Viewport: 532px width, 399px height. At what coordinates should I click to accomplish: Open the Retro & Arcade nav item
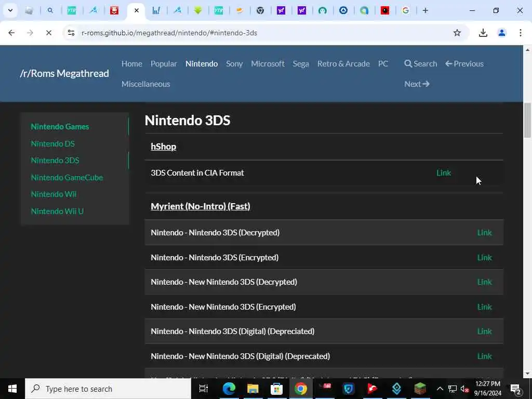(343, 64)
